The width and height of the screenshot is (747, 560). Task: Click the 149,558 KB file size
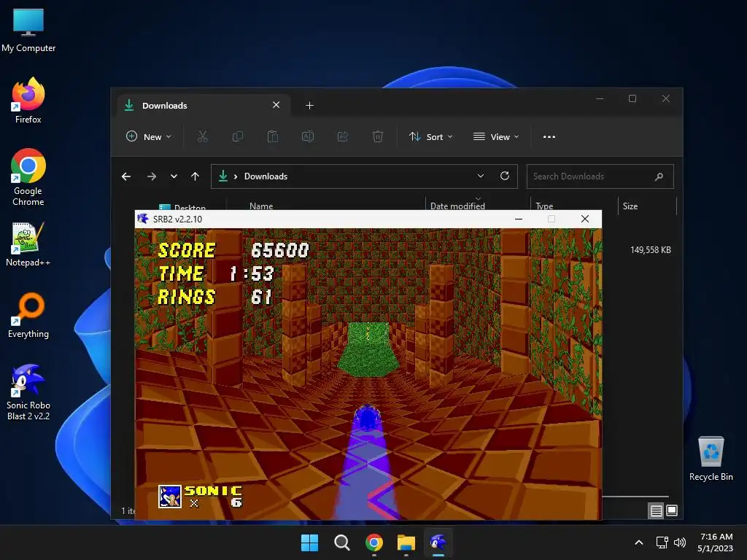[x=650, y=250]
